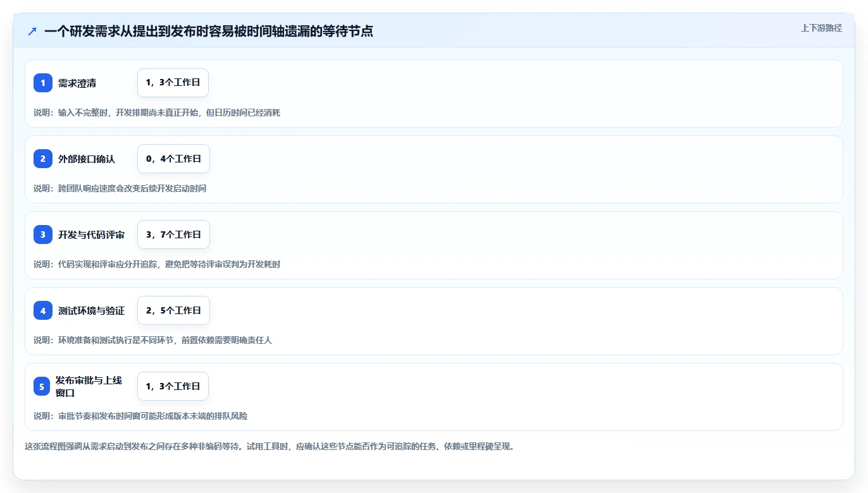Click the 2，5个工作日 duration chip
The image size is (868, 493).
click(173, 310)
